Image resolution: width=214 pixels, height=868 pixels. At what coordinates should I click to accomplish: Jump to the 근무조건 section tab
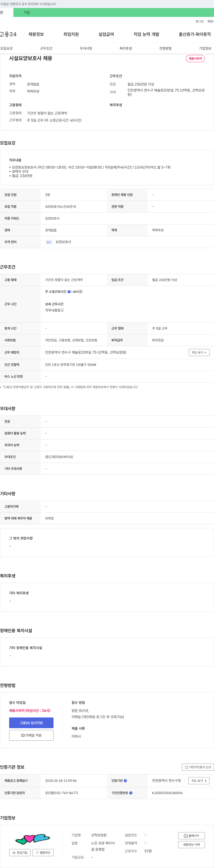(x=46, y=49)
